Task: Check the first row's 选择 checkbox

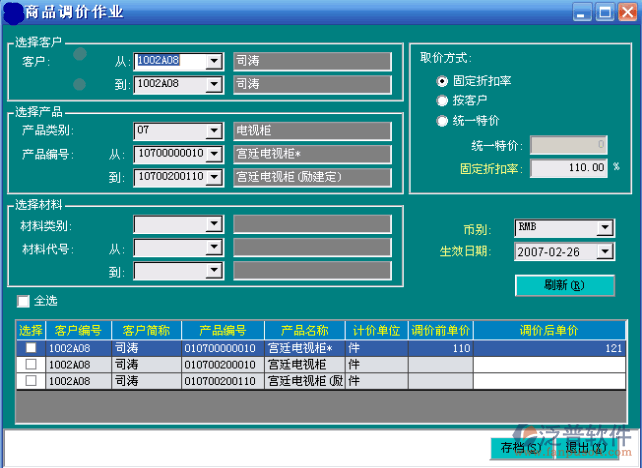Action: (31, 348)
